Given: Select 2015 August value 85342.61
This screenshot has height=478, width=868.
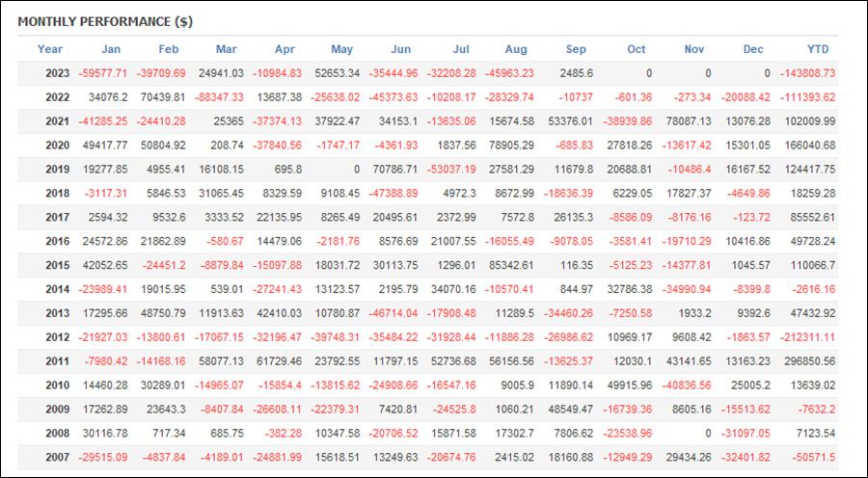Looking at the screenshot, I should point(511,266).
